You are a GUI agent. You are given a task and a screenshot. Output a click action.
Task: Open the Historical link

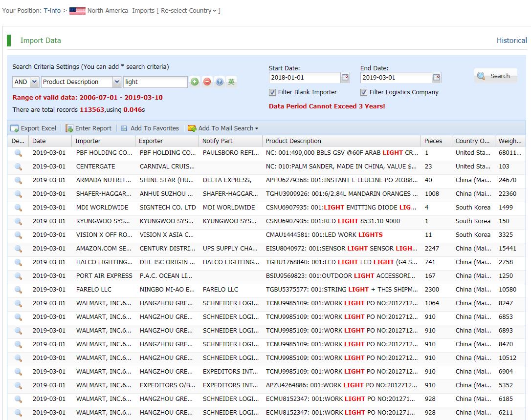click(x=511, y=41)
